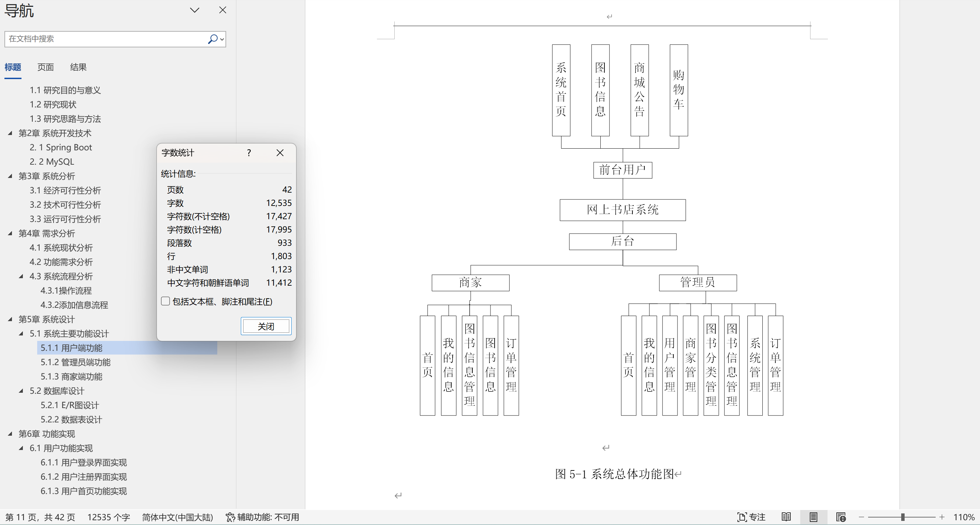Go to heading 2. 1 Spring Boot
The image size is (980, 525).
point(61,148)
